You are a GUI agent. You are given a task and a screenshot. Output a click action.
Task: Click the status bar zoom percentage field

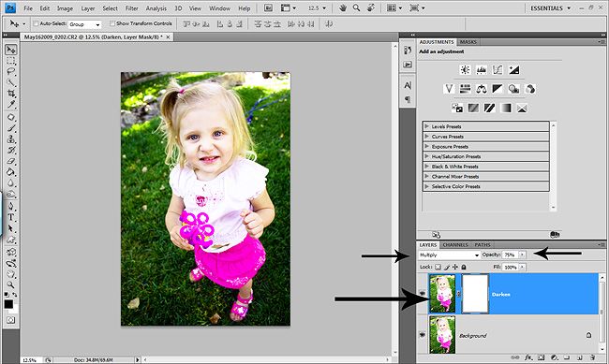pos(31,360)
